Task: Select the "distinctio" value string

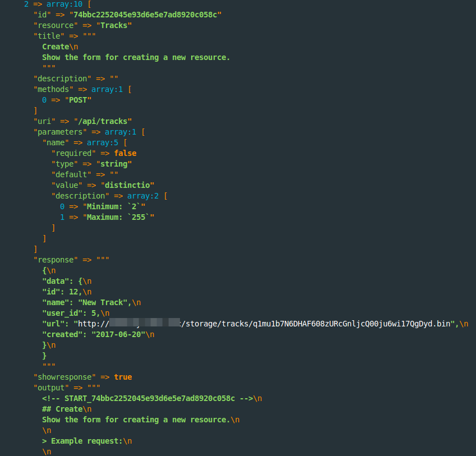Action: click(x=127, y=185)
